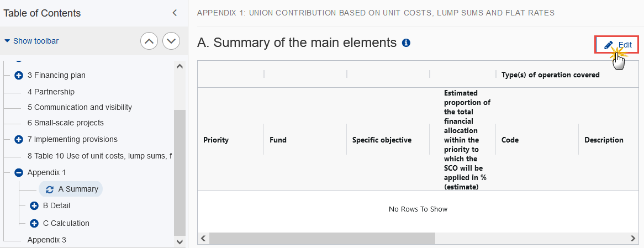Click the pencil Edit button
This screenshot has height=248, width=644.
click(x=617, y=45)
